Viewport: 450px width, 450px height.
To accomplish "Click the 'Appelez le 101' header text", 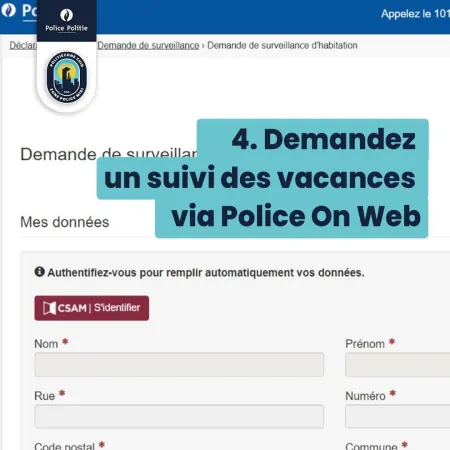I will point(415,14).
